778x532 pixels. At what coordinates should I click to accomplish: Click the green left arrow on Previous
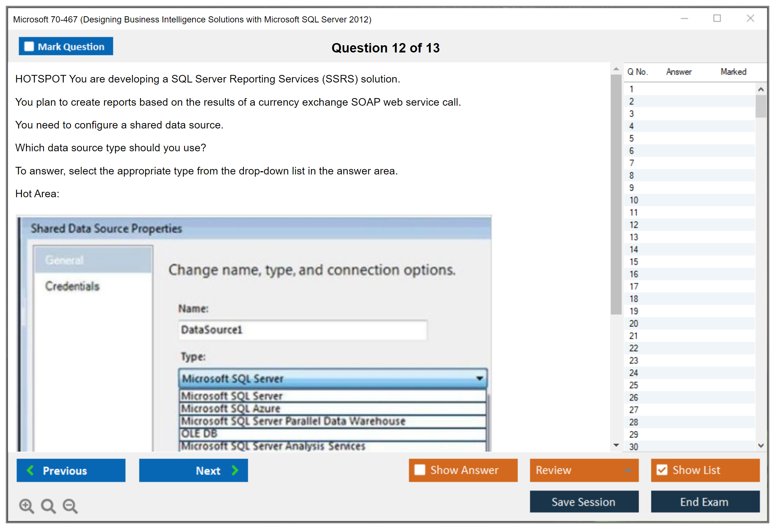click(30, 470)
